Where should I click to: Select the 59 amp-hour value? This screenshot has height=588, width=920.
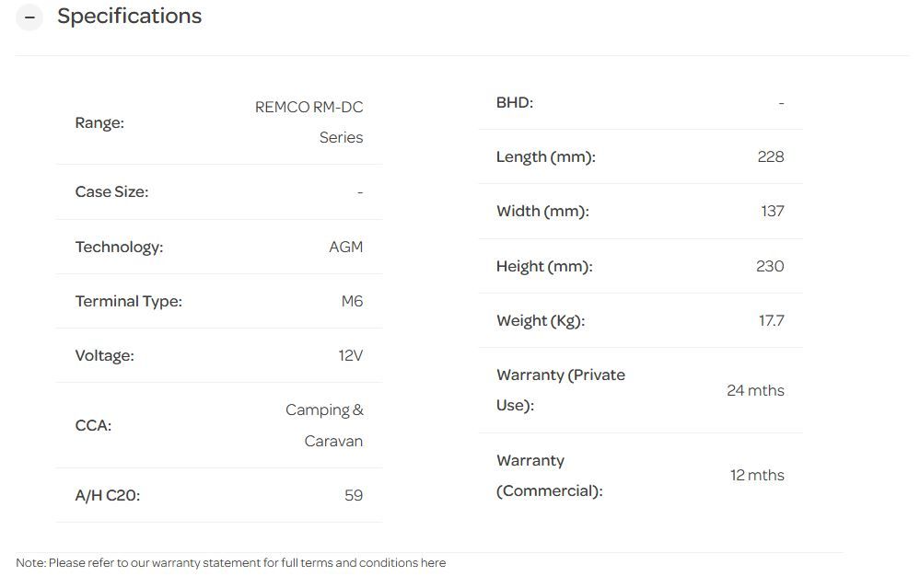(x=354, y=495)
